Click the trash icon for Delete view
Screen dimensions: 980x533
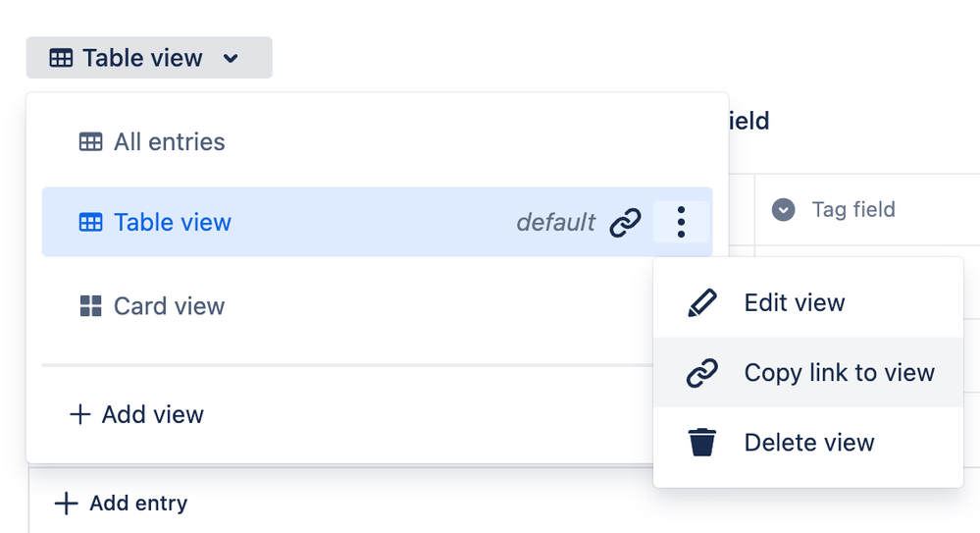click(701, 443)
